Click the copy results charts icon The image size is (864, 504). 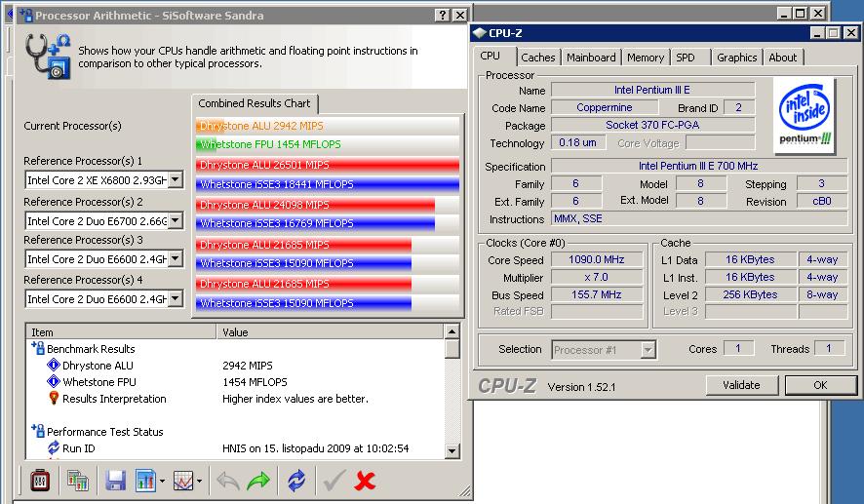click(x=78, y=480)
